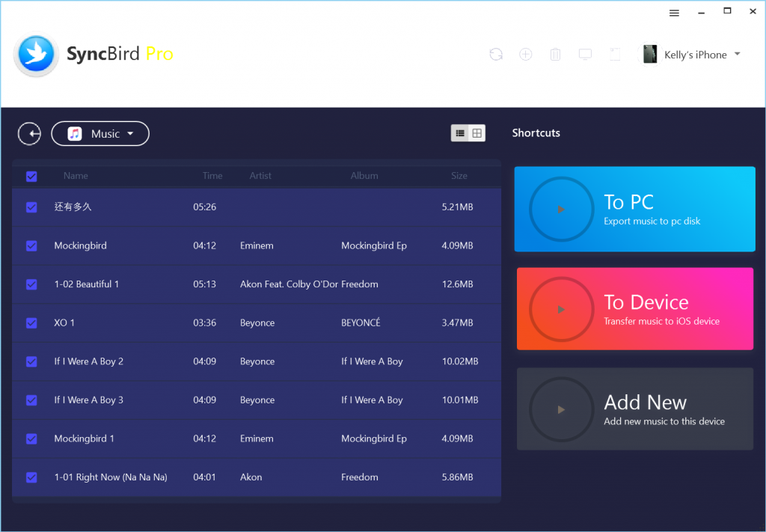The image size is (766, 532).
Task: Click the Music app note icon
Action: [x=75, y=133]
